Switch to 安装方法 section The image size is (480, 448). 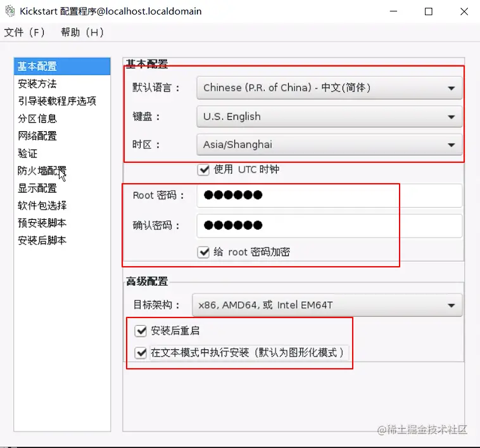[x=62, y=84]
